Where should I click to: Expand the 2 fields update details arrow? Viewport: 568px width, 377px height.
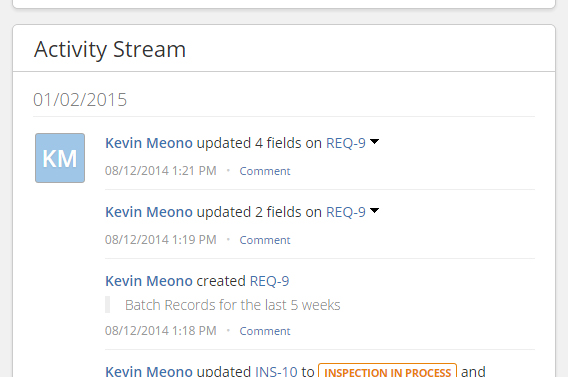(375, 210)
